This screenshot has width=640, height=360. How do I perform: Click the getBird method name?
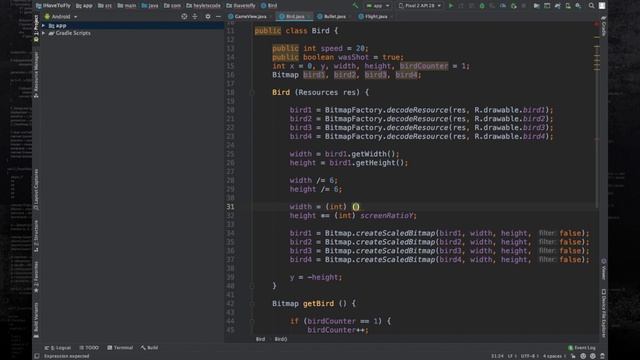[318, 304]
